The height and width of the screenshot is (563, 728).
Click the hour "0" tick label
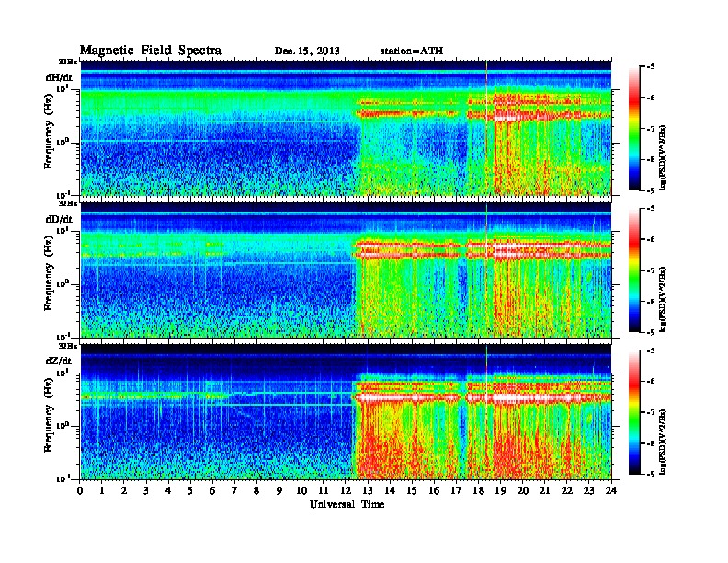tap(80, 490)
